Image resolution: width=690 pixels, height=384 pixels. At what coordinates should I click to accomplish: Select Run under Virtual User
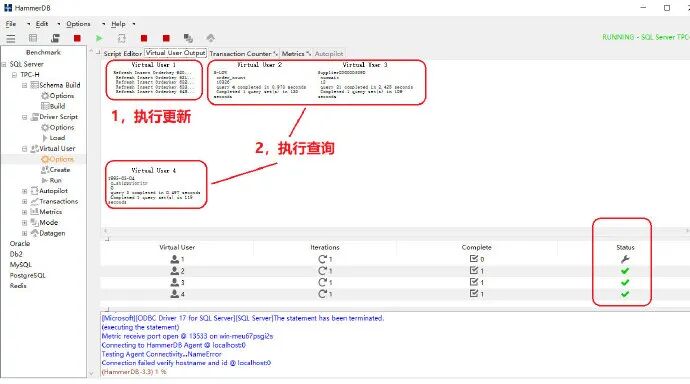pyautogui.click(x=52, y=180)
